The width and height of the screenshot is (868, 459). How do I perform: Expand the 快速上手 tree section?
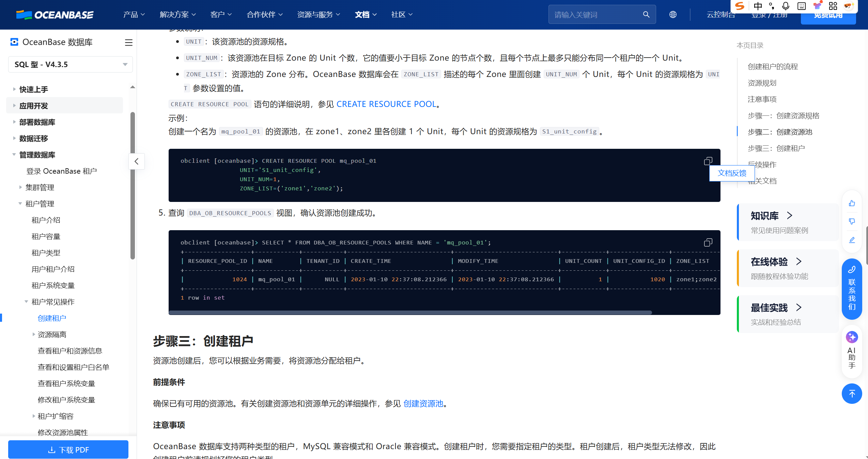point(14,89)
